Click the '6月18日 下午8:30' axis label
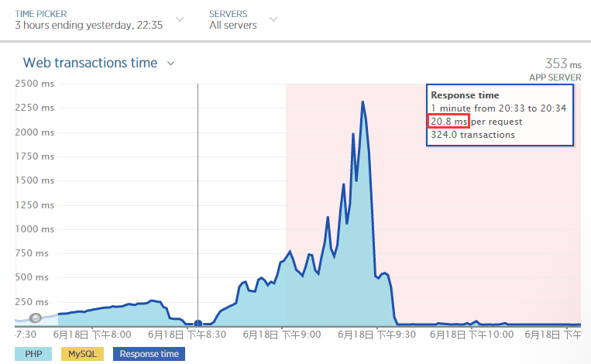 pyautogui.click(x=187, y=335)
